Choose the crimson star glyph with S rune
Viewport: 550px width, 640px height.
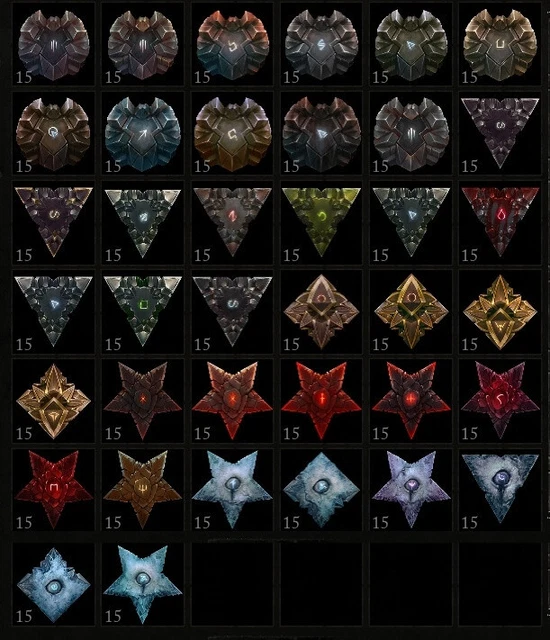click(500, 399)
